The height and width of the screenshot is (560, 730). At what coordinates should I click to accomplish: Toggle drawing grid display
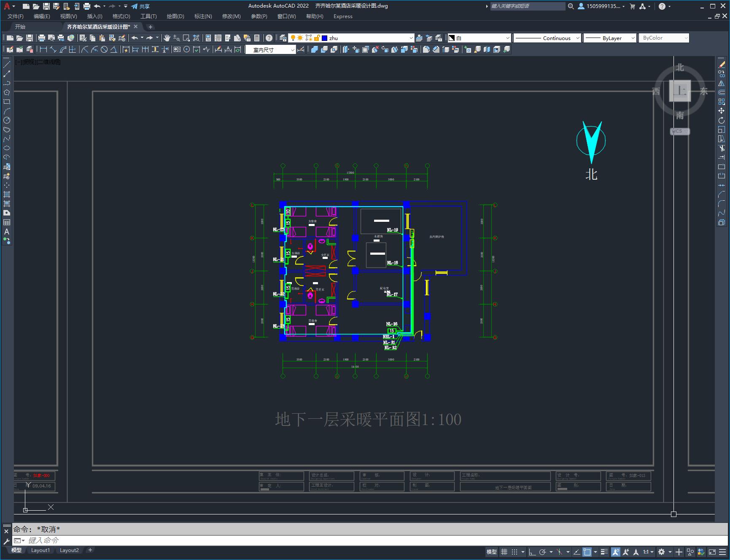pos(504,552)
